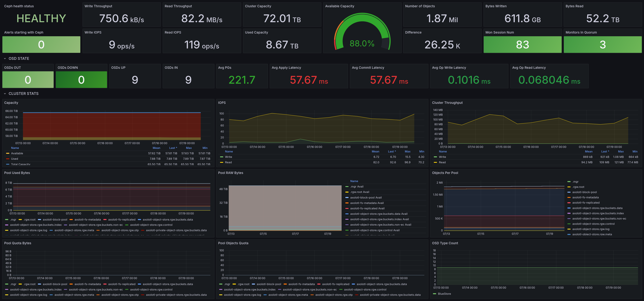The width and height of the screenshot is (644, 301).
Task: Toggle axolotl-object-store.rgw.meta in Pool Objects Quota legend
Action: [x=288, y=295]
